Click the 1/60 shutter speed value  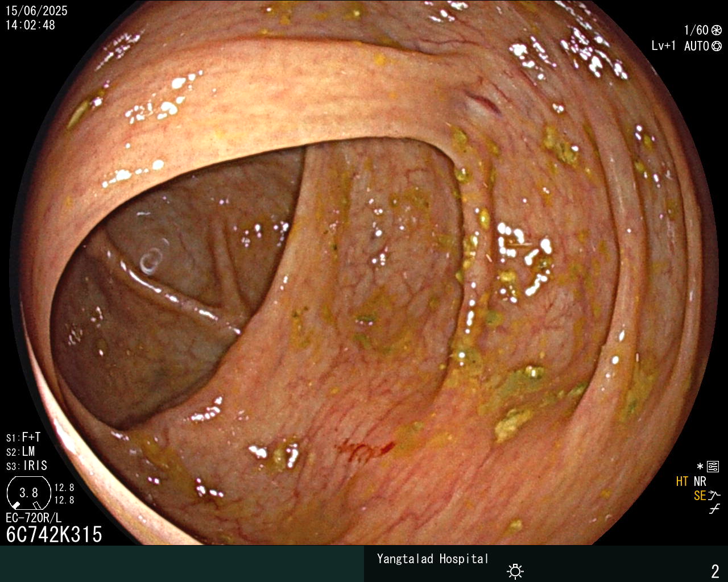[696, 30]
